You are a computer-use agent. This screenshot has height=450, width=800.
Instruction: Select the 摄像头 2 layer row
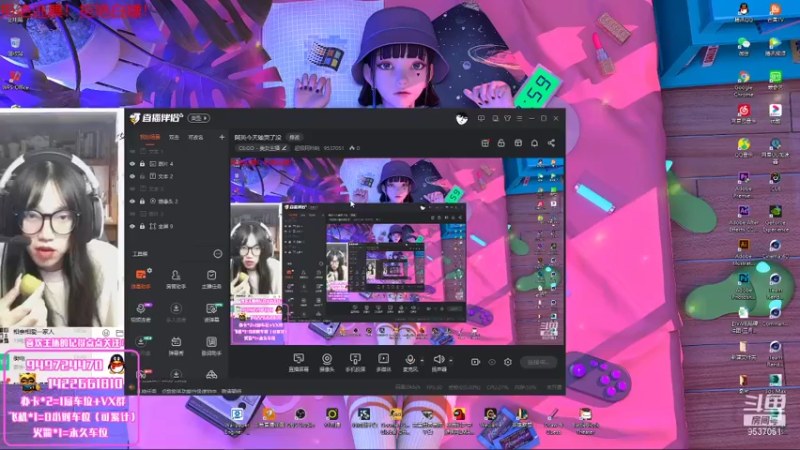click(176, 201)
